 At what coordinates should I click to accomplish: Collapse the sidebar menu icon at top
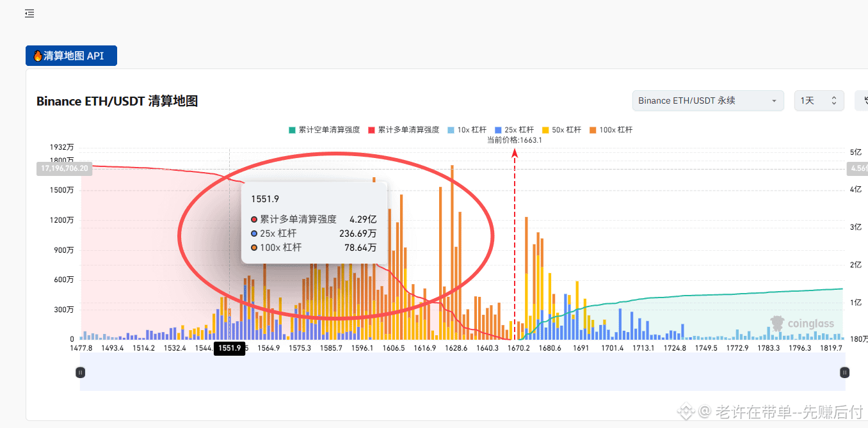coord(29,13)
